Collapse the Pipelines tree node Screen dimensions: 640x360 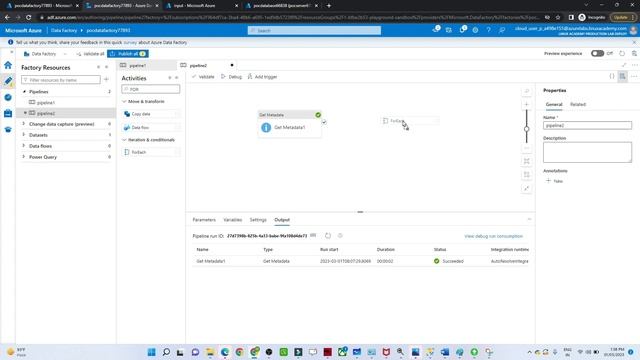[x=24, y=92]
